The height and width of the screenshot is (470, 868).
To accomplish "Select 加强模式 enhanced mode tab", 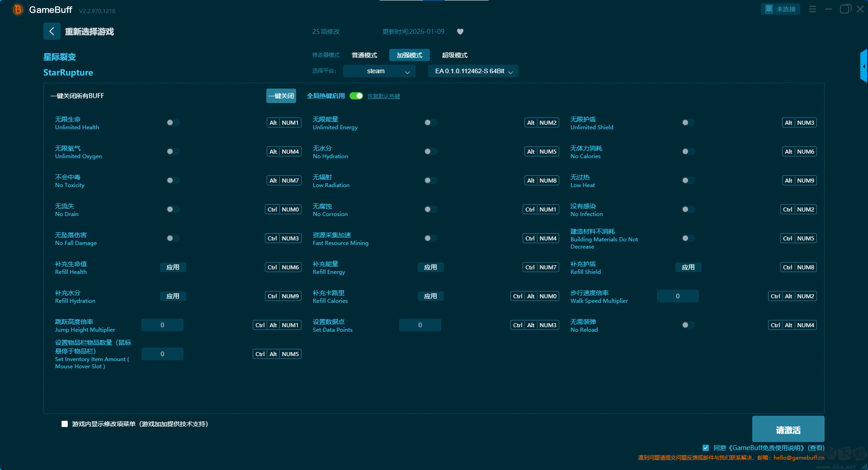I will [410, 55].
